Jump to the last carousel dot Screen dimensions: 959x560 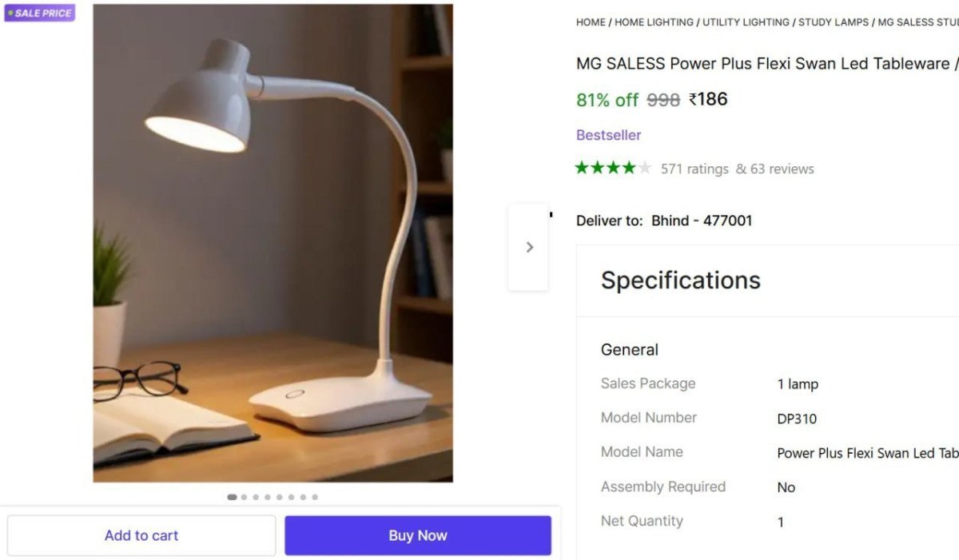click(x=315, y=497)
